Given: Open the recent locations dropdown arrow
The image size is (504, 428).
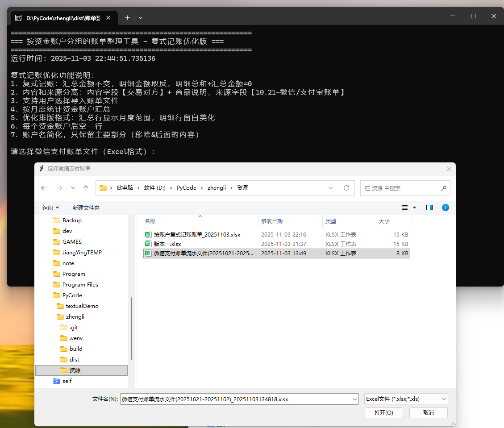Looking at the screenshot, I should (73, 188).
